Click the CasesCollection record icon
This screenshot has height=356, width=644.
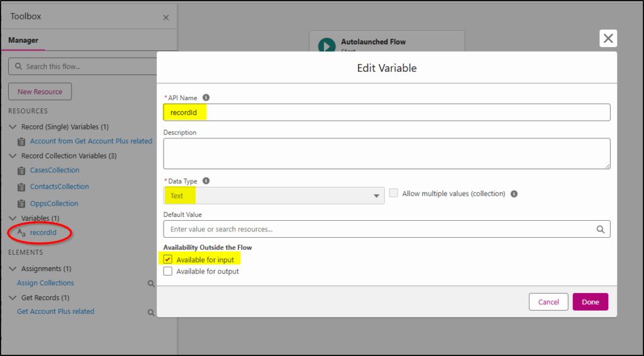tap(21, 170)
